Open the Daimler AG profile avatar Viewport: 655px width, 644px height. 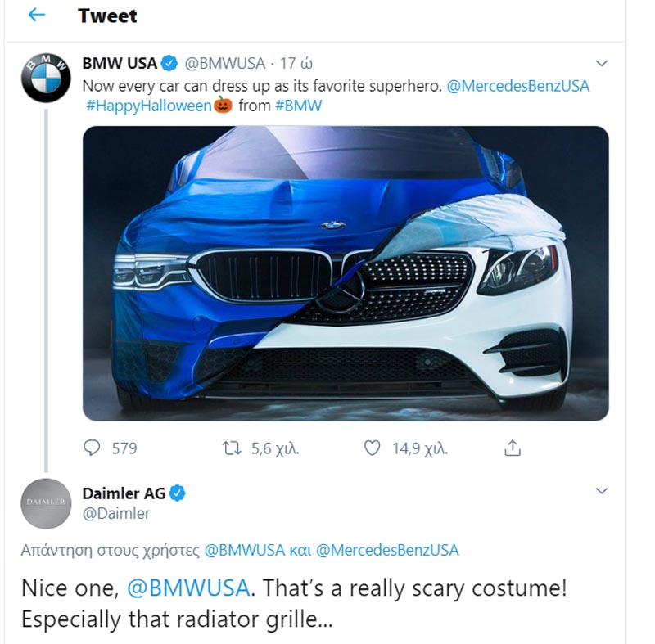[46, 503]
